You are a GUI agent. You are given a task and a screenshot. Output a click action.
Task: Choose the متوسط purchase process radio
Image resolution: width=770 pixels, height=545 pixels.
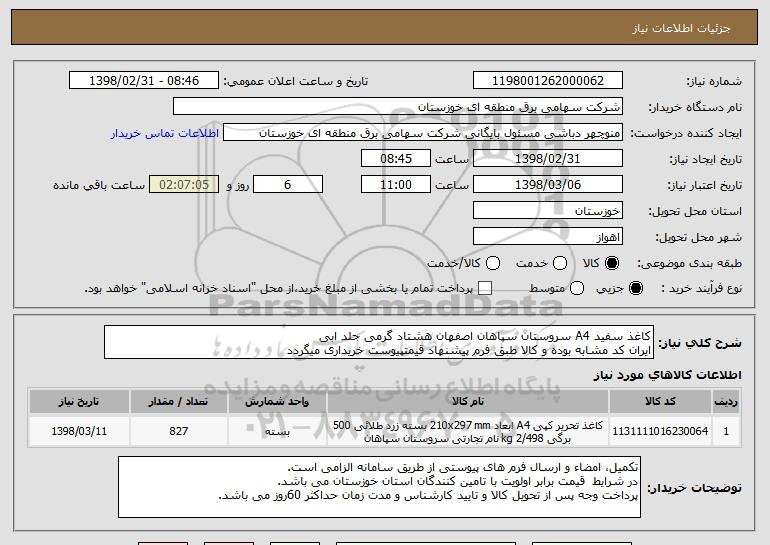click(x=577, y=288)
